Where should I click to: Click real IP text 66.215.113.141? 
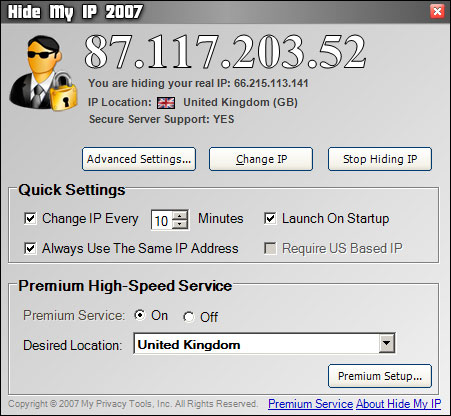point(271,83)
